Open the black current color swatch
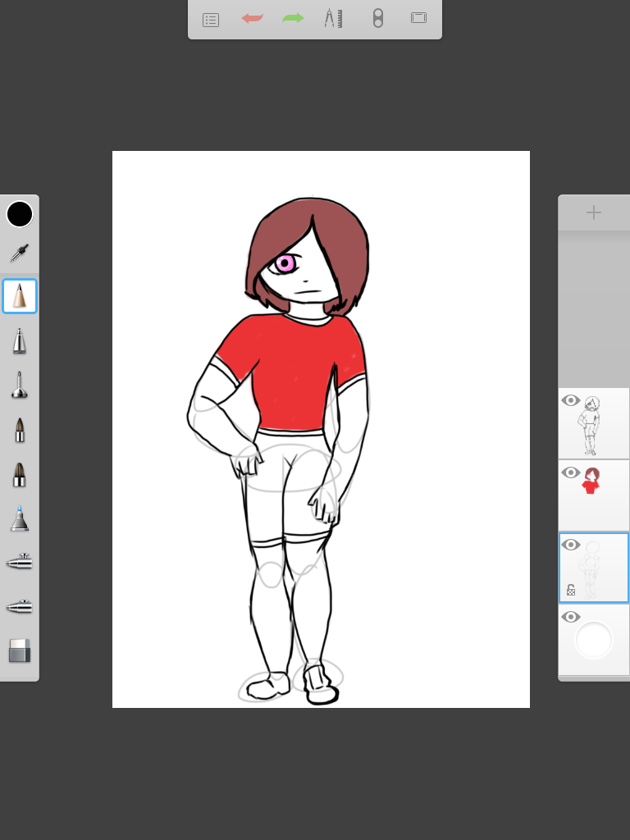The width and height of the screenshot is (630, 840). click(x=20, y=214)
